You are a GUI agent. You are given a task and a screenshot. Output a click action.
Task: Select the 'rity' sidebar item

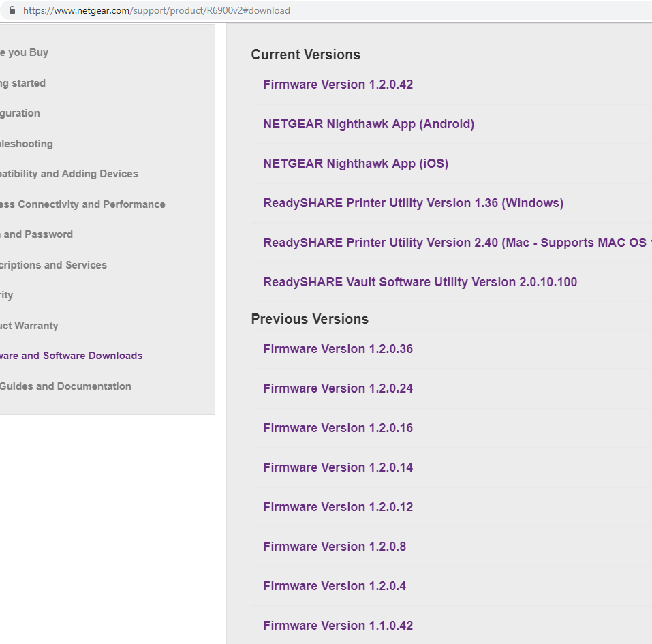7,295
